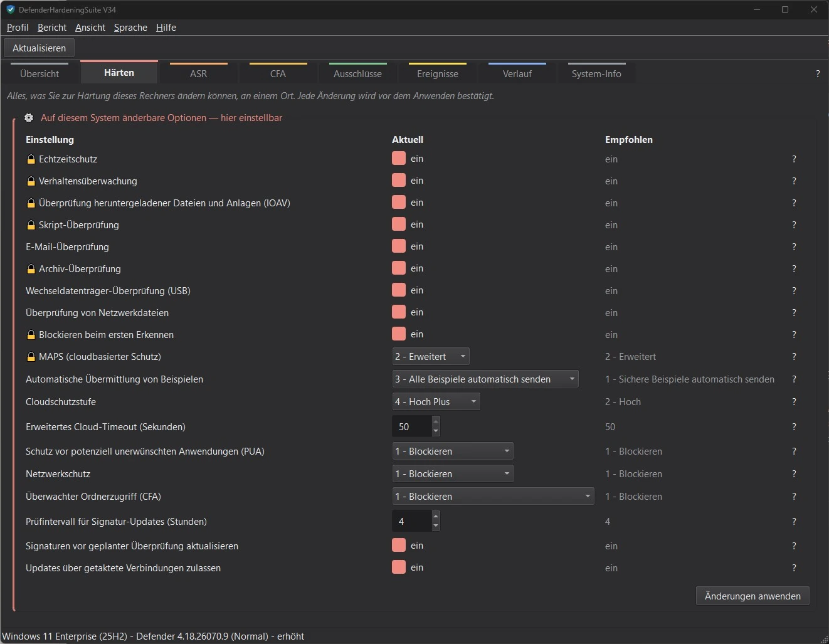Toggle E-Mail-Überprüfung checkbox
The image size is (829, 644).
point(399,246)
